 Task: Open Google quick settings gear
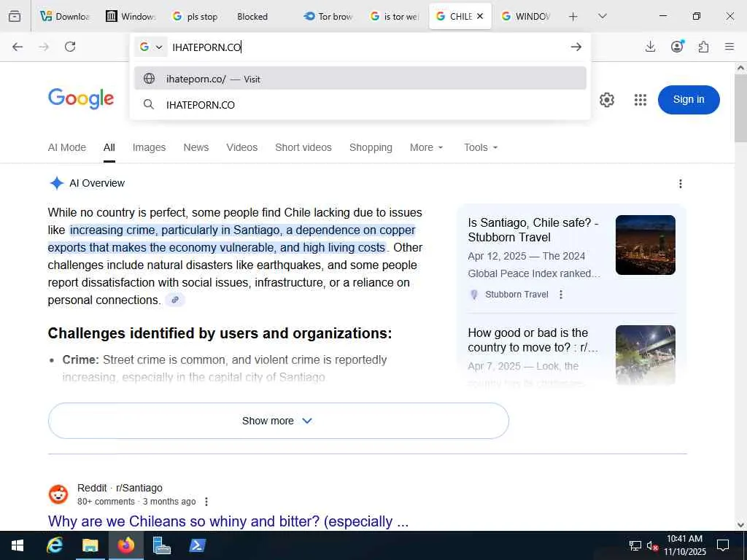point(606,100)
